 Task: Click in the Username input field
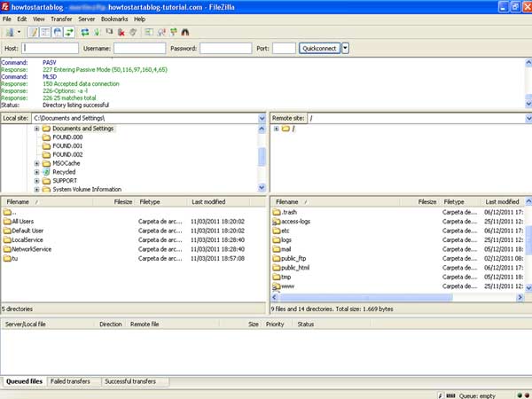139,48
